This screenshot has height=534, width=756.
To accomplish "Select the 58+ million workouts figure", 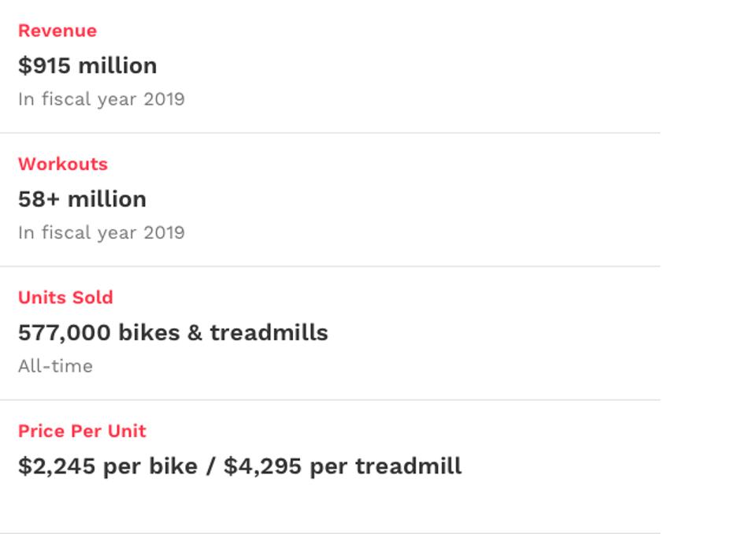I will (82, 198).
